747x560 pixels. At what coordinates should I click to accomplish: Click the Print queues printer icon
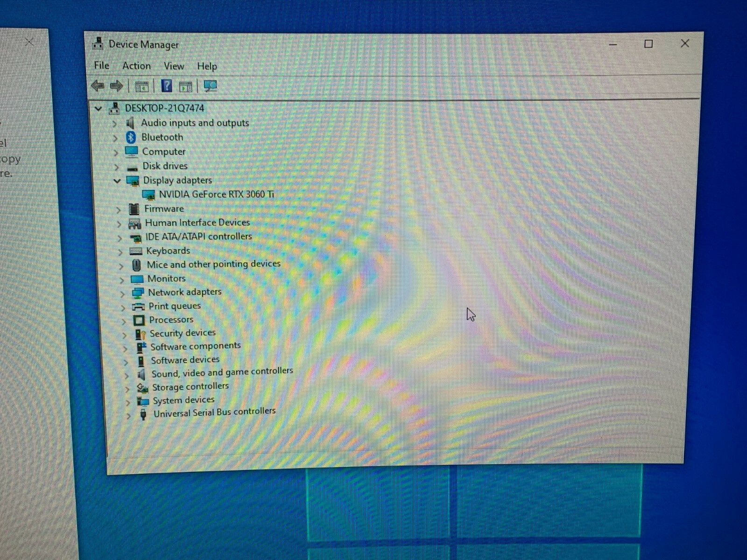(x=138, y=307)
